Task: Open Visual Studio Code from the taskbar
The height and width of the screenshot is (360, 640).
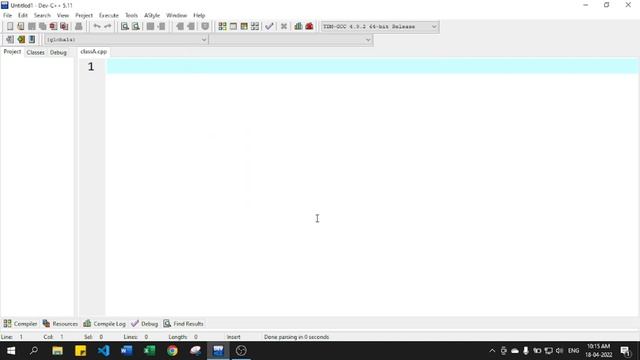Action: pyautogui.click(x=104, y=351)
